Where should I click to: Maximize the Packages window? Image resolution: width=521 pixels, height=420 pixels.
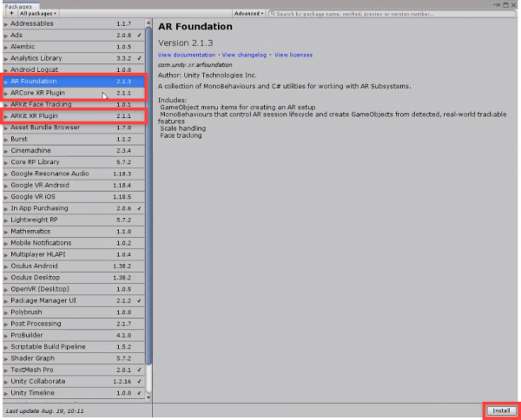[505, 5]
